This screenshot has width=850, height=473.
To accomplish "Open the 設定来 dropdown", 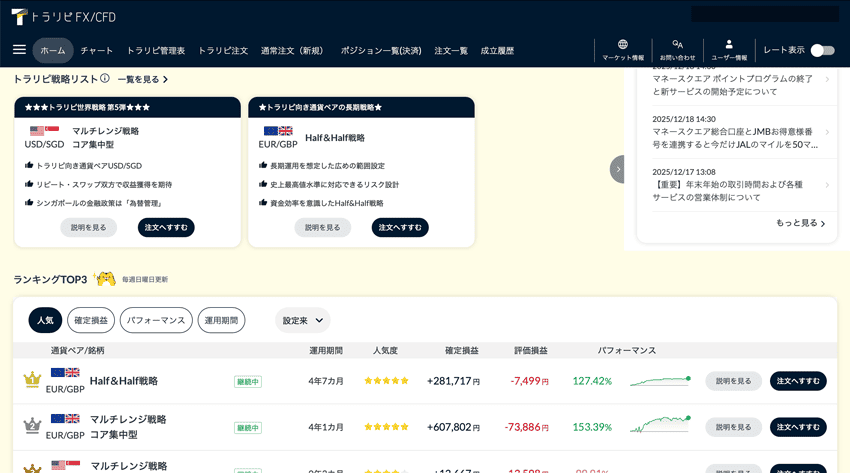I will (x=302, y=320).
